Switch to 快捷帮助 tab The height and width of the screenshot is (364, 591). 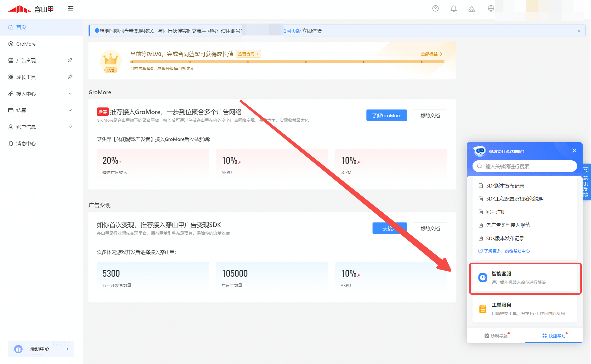(x=553, y=336)
